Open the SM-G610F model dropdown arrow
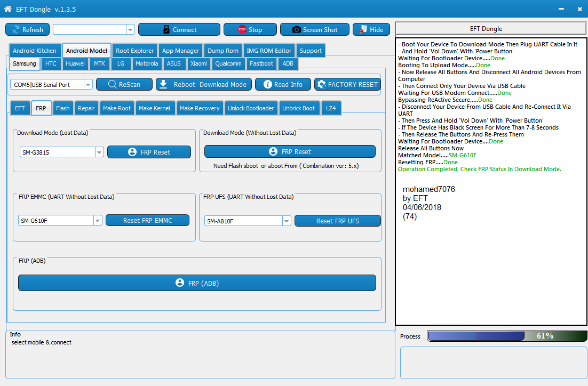Screen dimensions: 588x386 pyautogui.click(x=98, y=220)
